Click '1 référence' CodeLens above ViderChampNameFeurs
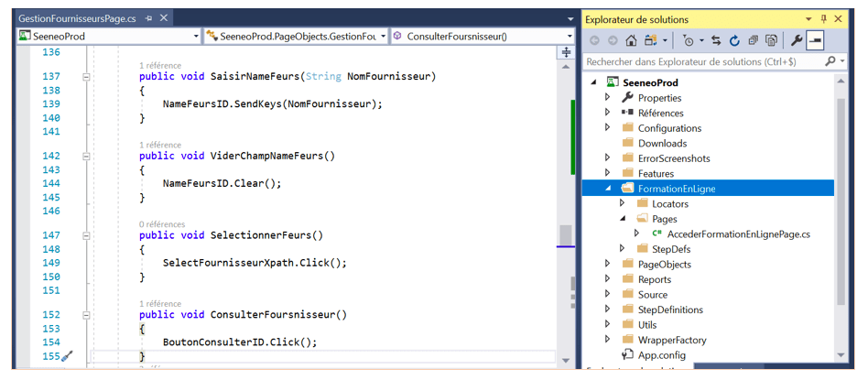This screenshot has height=380, width=868. tap(160, 145)
